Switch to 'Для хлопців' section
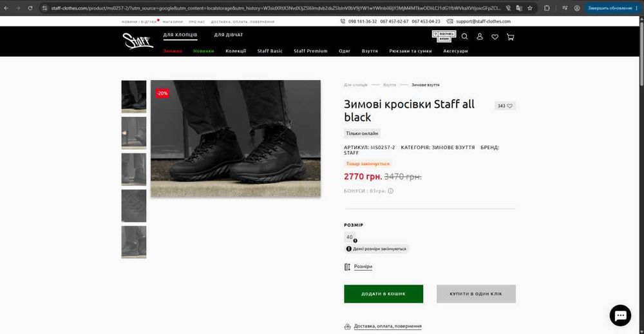This screenshot has width=644, height=334. click(x=180, y=35)
